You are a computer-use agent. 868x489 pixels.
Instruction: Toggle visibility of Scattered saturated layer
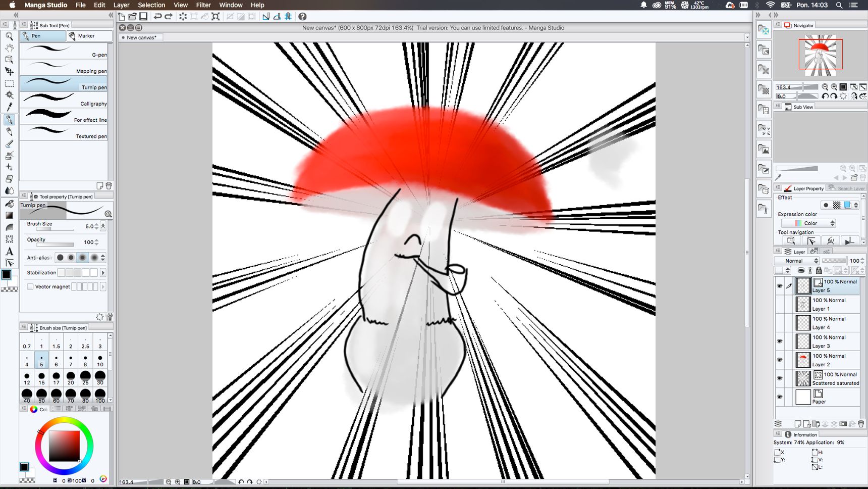pos(779,378)
